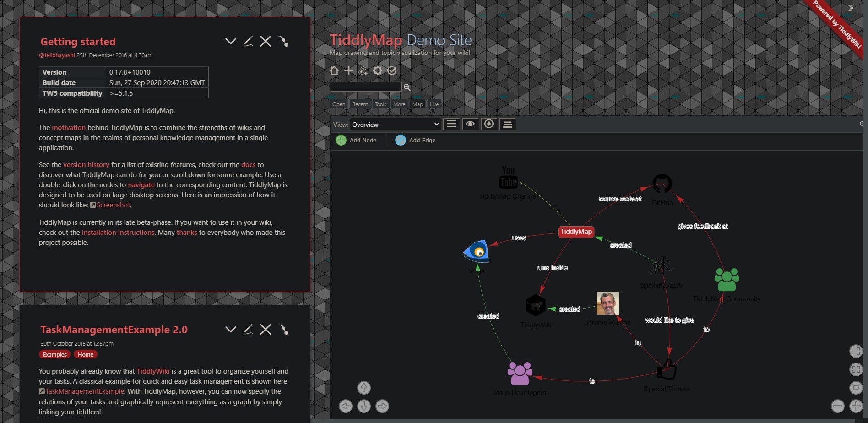Select the YouTube TiddlyMap Channel node

click(508, 177)
